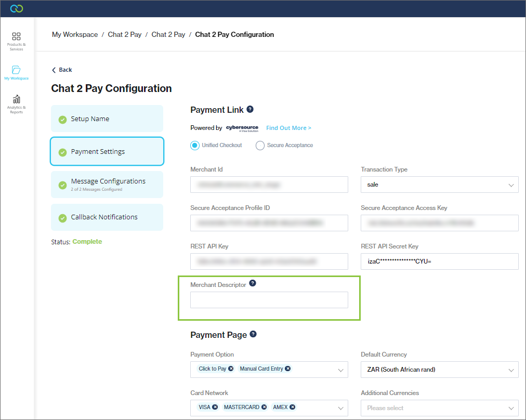Go to the Setup Name step
Screen dimensions: 526x420
[x=107, y=119]
